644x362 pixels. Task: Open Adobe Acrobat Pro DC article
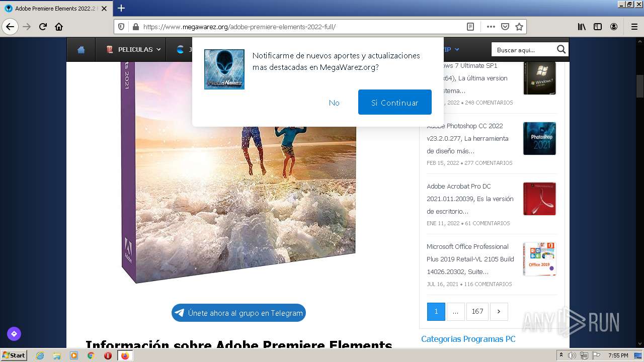coord(470,199)
